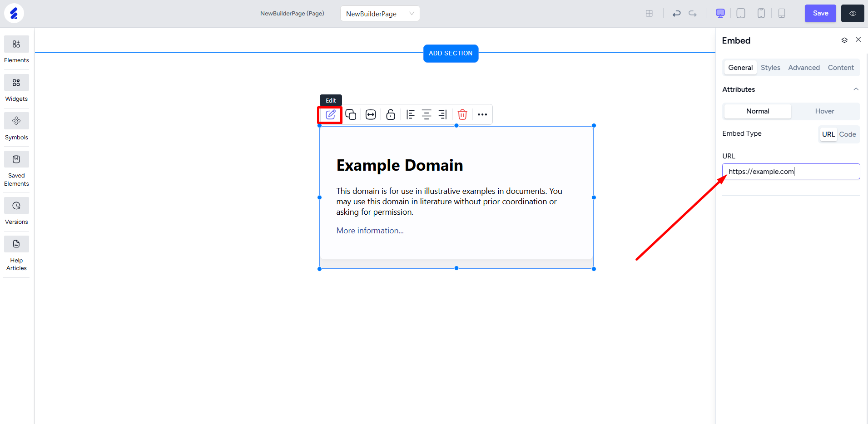868x424 pixels.
Task: Select the Hover state toggle
Action: 824,111
